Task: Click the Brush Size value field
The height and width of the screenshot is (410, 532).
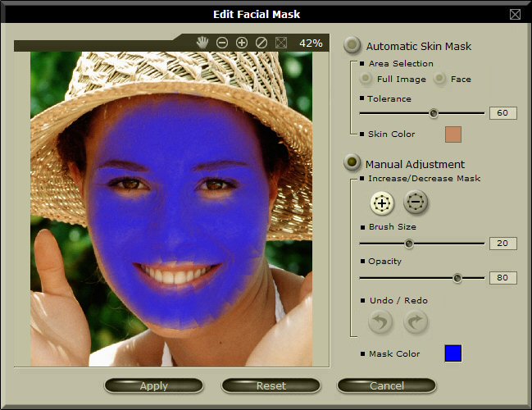Action: [x=502, y=244]
